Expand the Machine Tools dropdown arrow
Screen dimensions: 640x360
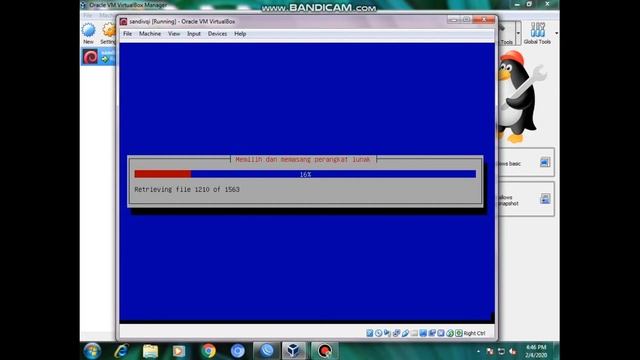518,33
